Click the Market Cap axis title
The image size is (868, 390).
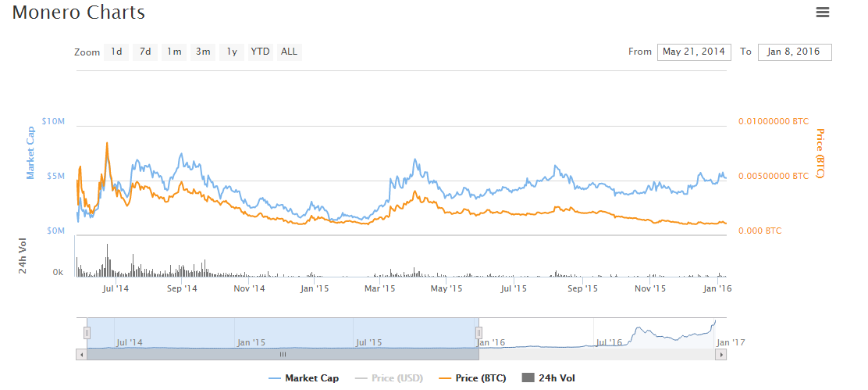[31, 153]
